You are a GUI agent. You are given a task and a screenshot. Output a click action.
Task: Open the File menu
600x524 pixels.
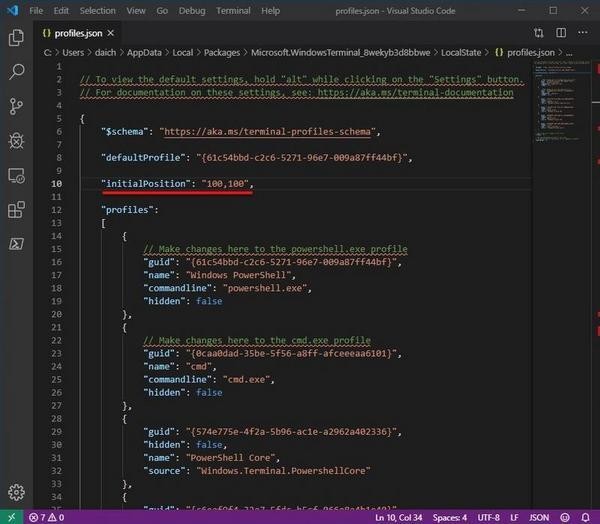click(36, 11)
